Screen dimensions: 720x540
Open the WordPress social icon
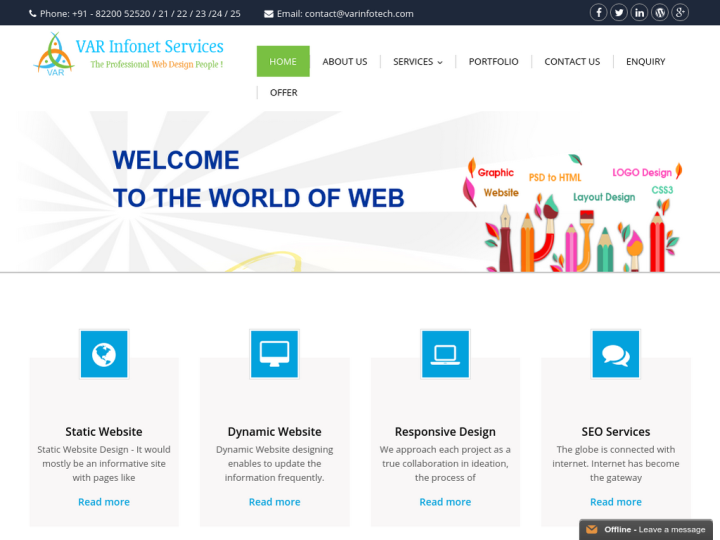point(660,13)
